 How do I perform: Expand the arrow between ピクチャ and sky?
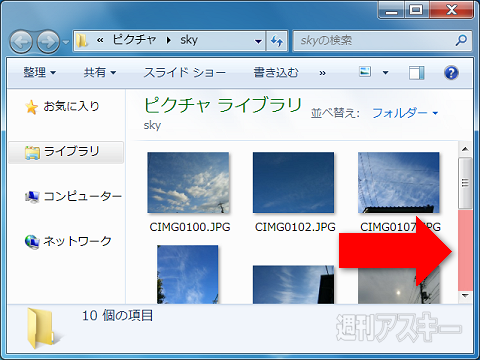[x=169, y=40]
